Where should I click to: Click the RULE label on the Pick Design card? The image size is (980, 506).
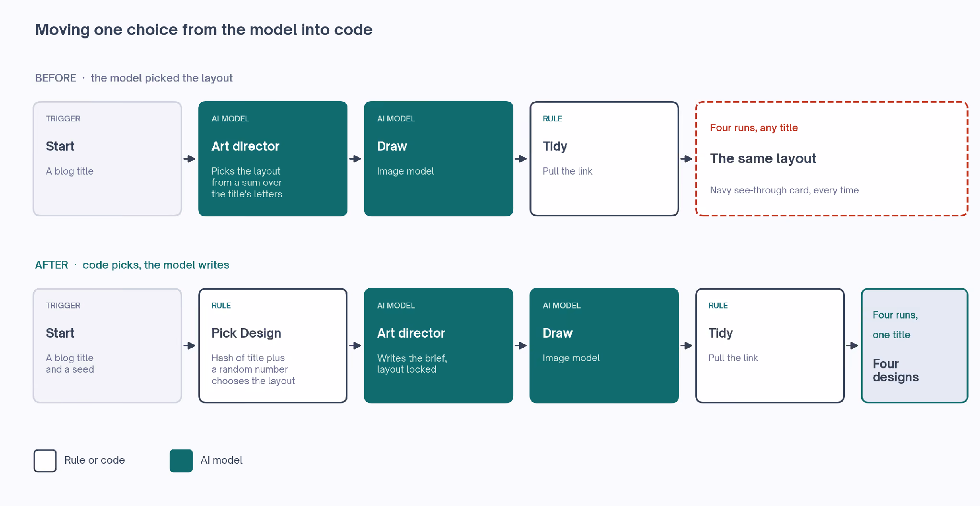click(x=221, y=306)
